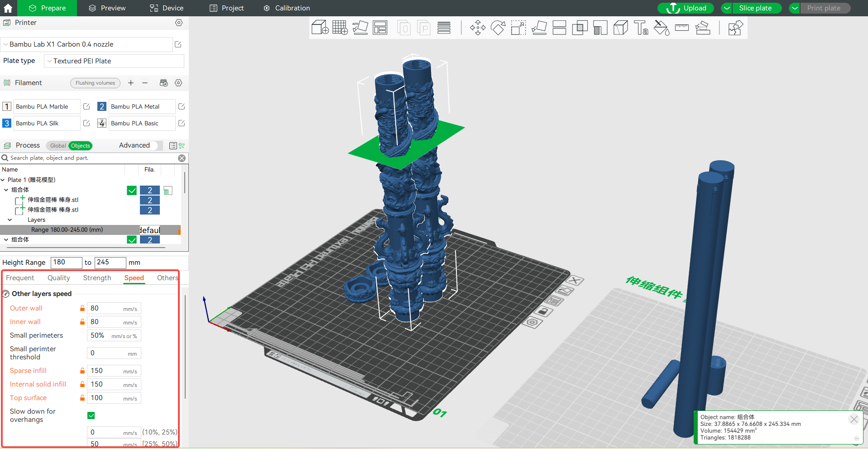The image size is (868, 449).
Task: Click the AMS sync filament icon
Action: (164, 83)
